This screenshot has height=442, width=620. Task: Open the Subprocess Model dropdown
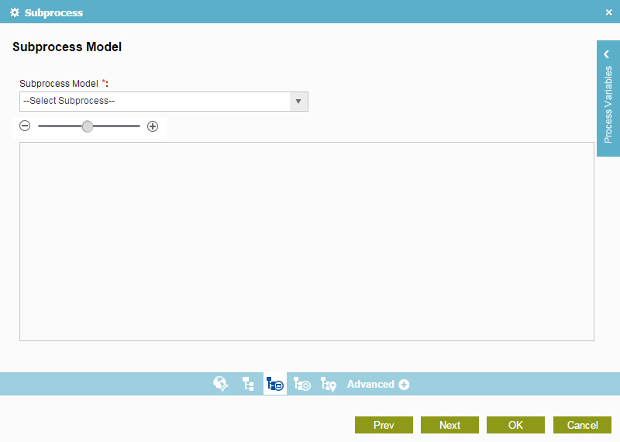coord(164,102)
